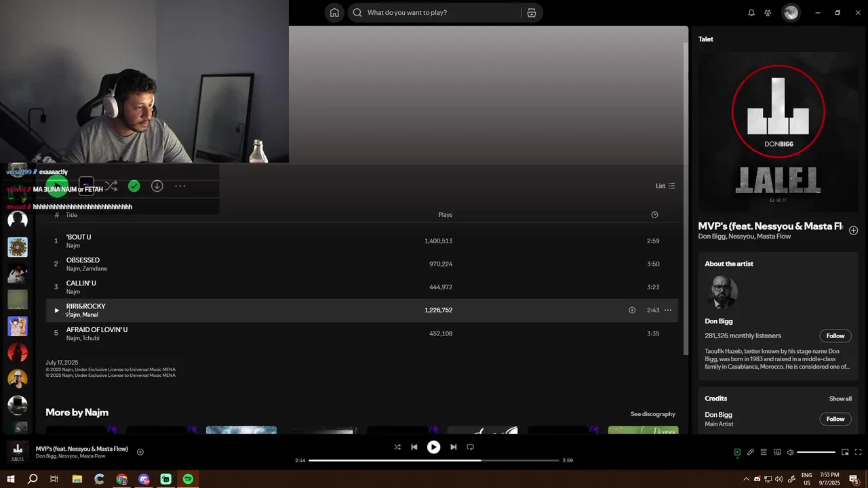Screen dimensions: 868x488
Task: Play RIRI&ROCKY using row play icon
Action: point(56,310)
